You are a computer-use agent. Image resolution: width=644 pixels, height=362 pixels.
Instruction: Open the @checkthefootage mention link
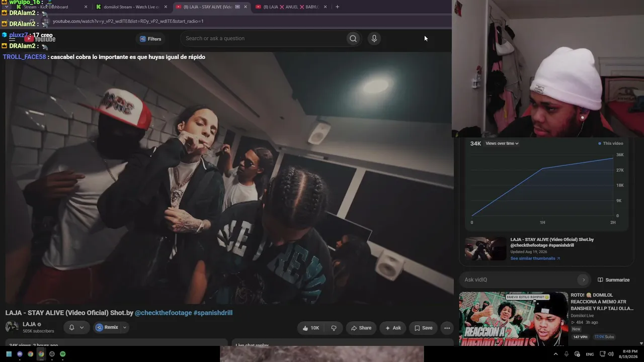(163, 313)
